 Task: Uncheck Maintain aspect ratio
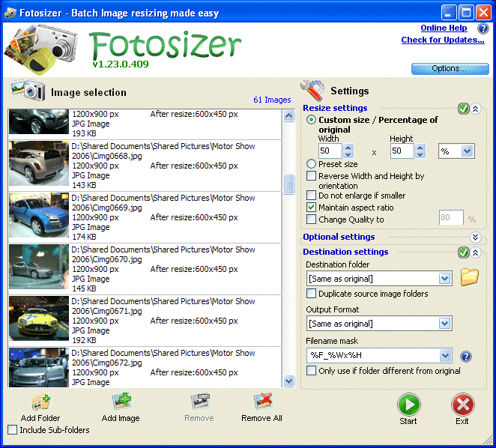(312, 208)
